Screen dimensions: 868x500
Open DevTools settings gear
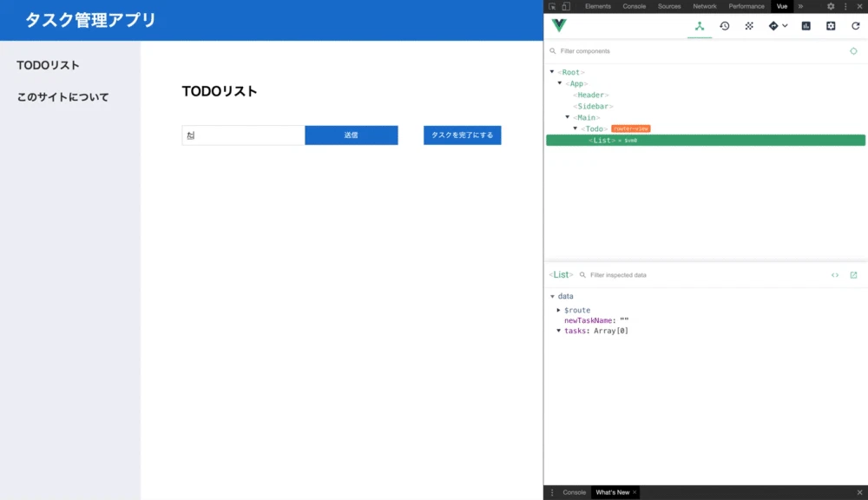click(831, 7)
